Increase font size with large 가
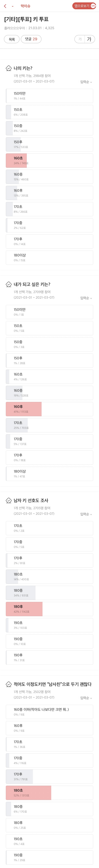 (89, 39)
